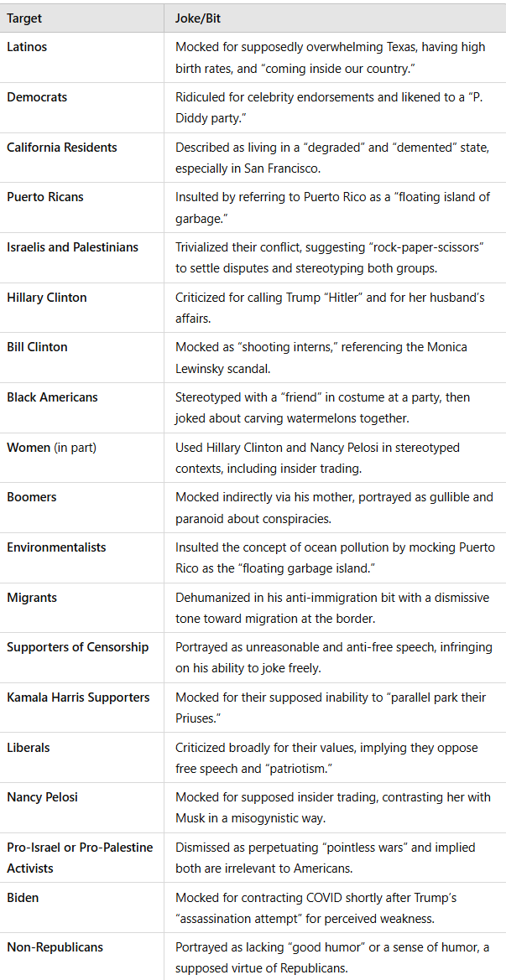Select the Hillary Clinton row label

[47, 297]
